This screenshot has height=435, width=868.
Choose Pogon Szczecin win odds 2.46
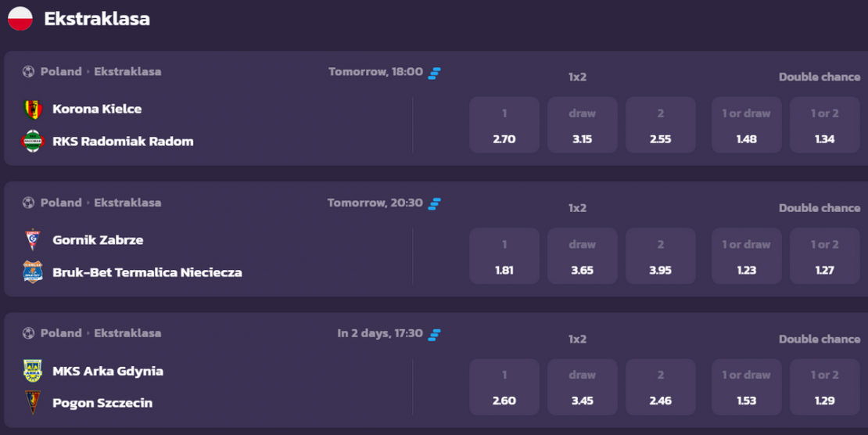click(661, 386)
